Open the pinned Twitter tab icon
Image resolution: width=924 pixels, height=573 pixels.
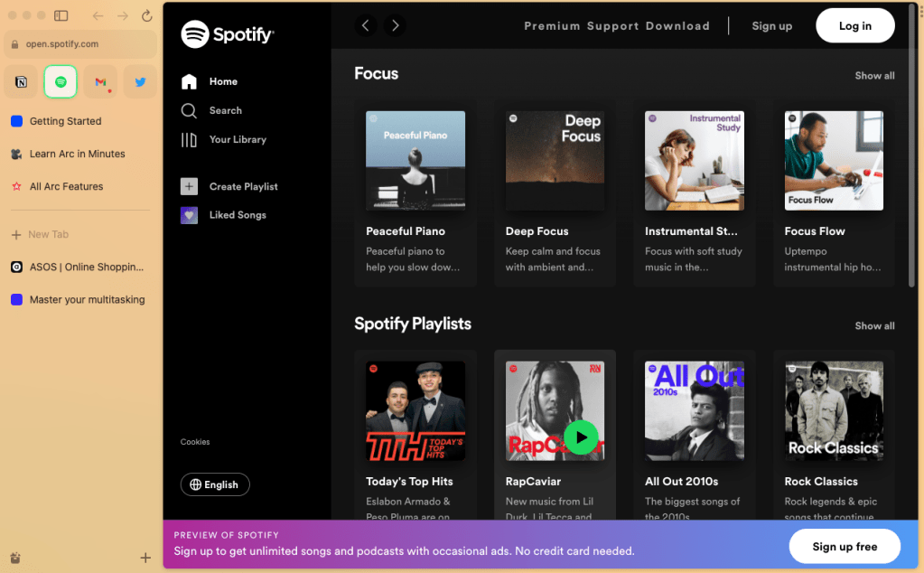click(x=140, y=82)
